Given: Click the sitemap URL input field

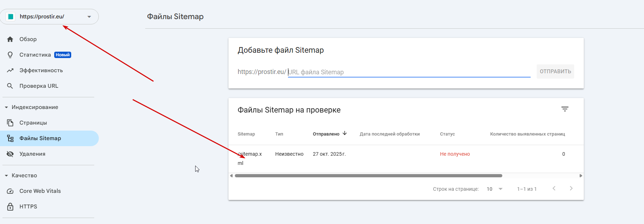Looking at the screenshot, I should (x=409, y=72).
